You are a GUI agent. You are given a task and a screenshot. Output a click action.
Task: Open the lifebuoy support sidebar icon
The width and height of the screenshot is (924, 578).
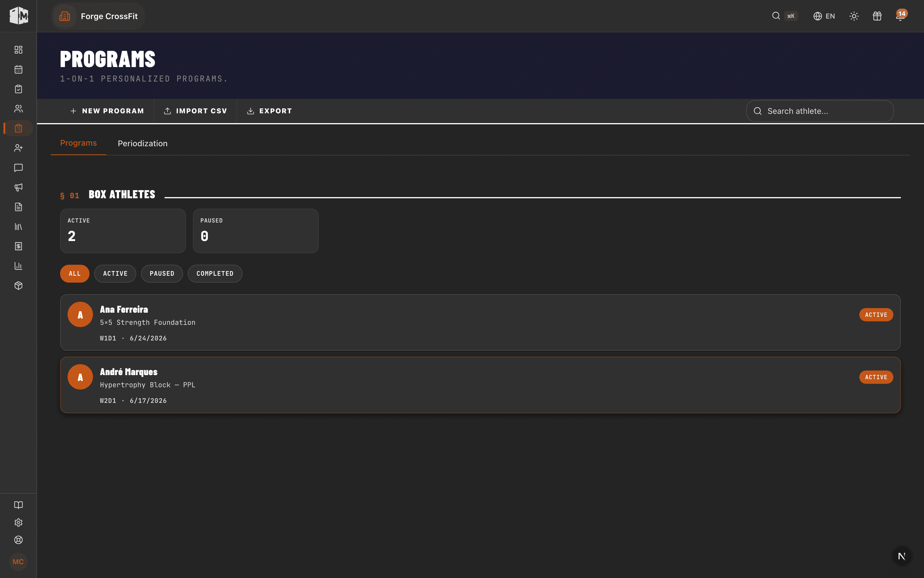18,540
